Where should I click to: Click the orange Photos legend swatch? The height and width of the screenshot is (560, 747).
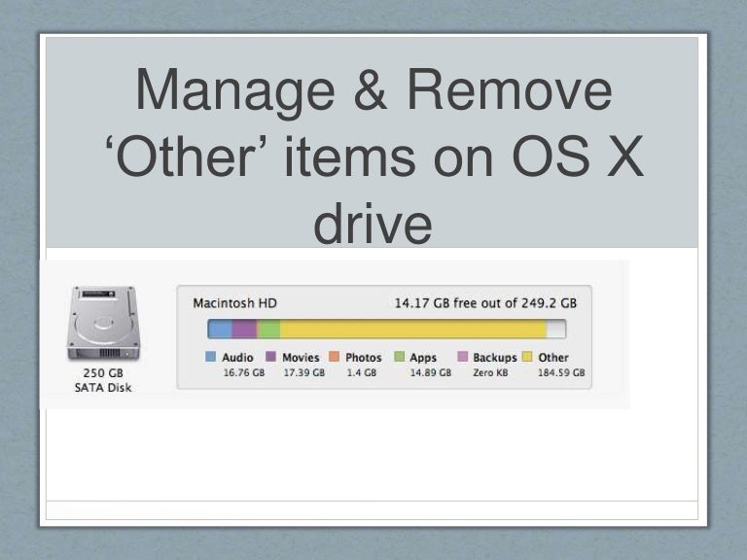[334, 357]
